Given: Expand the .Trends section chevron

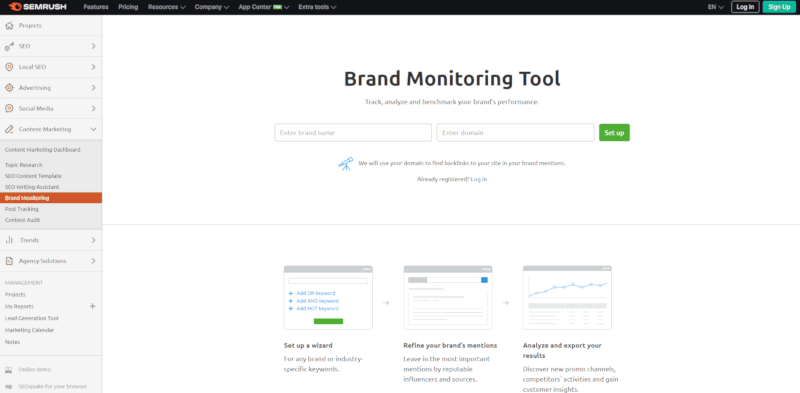Looking at the screenshot, I should [93, 240].
